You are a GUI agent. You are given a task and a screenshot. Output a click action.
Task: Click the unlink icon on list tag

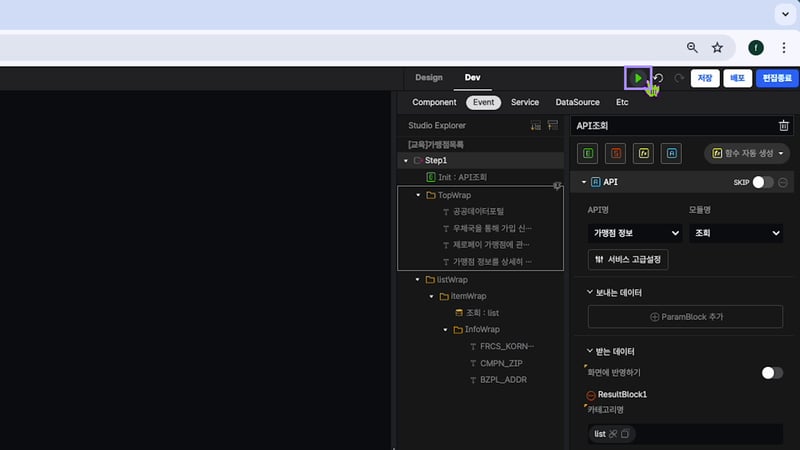coord(613,434)
